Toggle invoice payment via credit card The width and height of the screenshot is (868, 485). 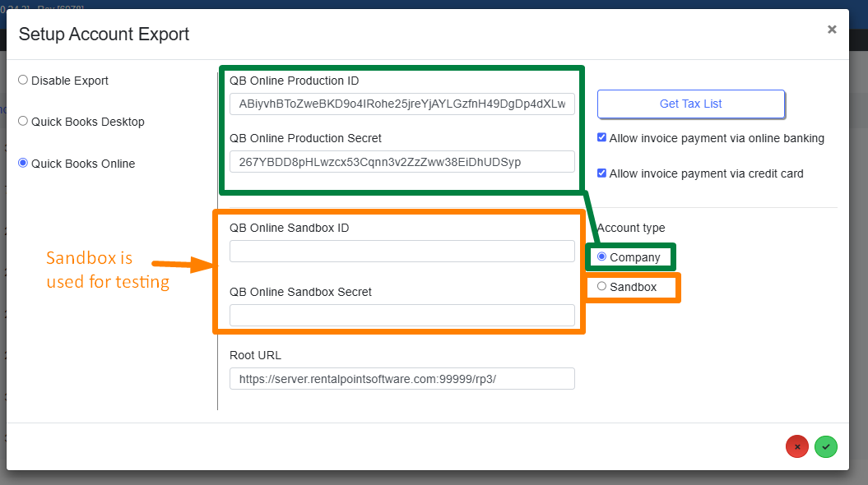point(601,173)
